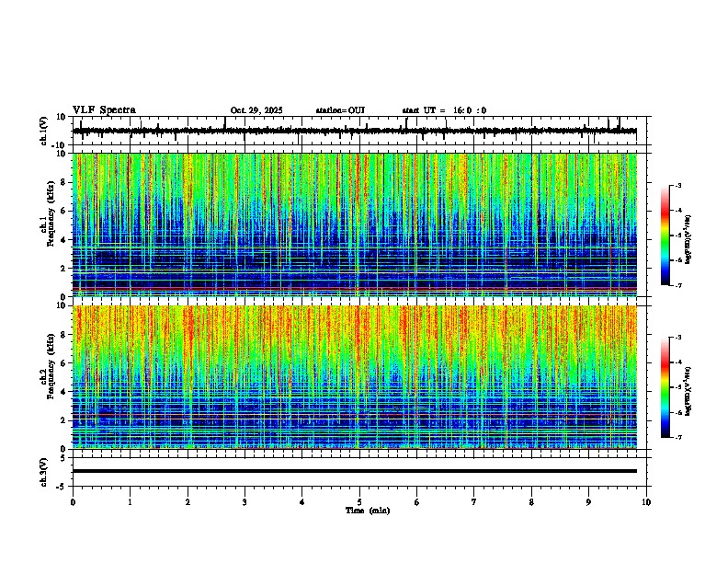Click the "Time (min)" axis label
The width and height of the screenshot is (728, 563).
point(368,511)
